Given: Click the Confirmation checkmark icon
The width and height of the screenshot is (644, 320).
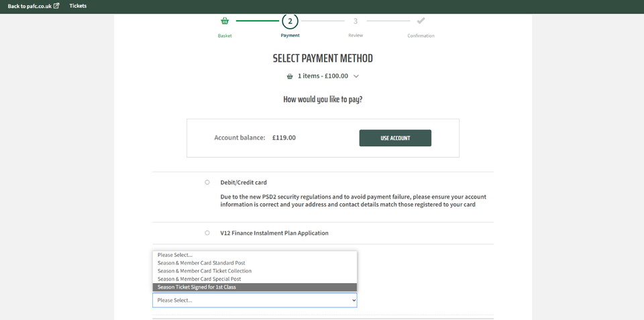Looking at the screenshot, I should 421,21.
